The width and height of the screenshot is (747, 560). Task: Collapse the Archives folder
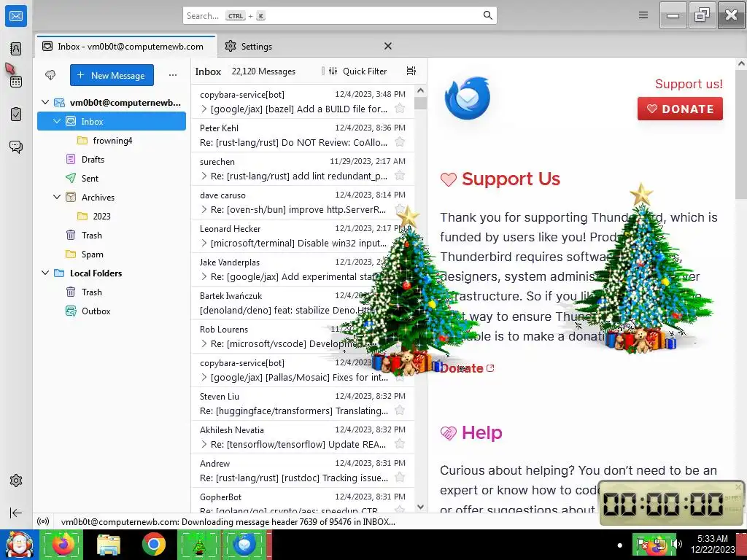click(x=57, y=197)
